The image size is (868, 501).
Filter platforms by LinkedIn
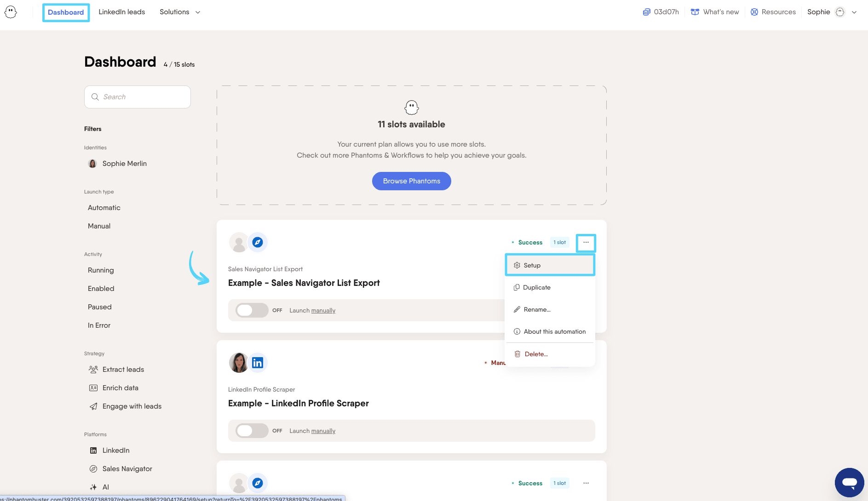116,450
